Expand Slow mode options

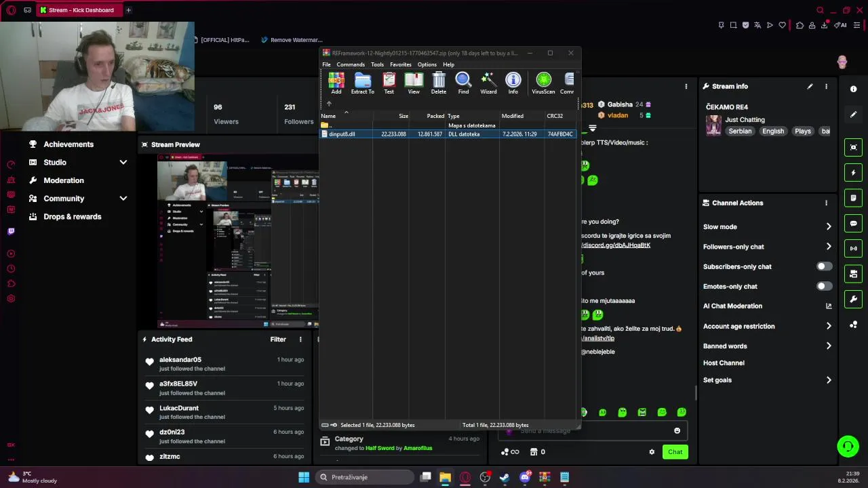point(829,227)
